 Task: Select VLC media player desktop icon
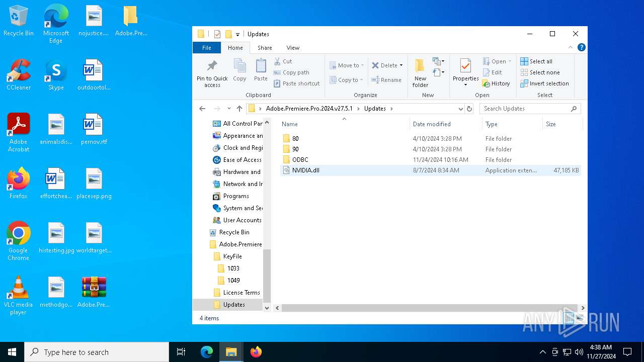click(19, 296)
